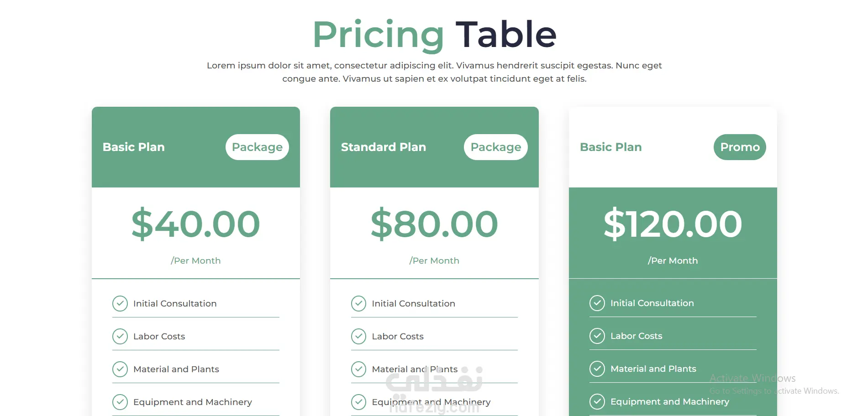Image resolution: width=868 pixels, height=416 pixels.
Task: Click the $120.00 price
Action: tap(673, 224)
